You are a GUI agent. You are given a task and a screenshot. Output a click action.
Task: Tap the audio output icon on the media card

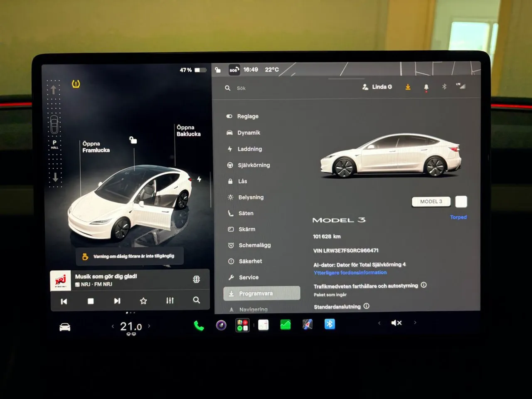tap(196, 279)
